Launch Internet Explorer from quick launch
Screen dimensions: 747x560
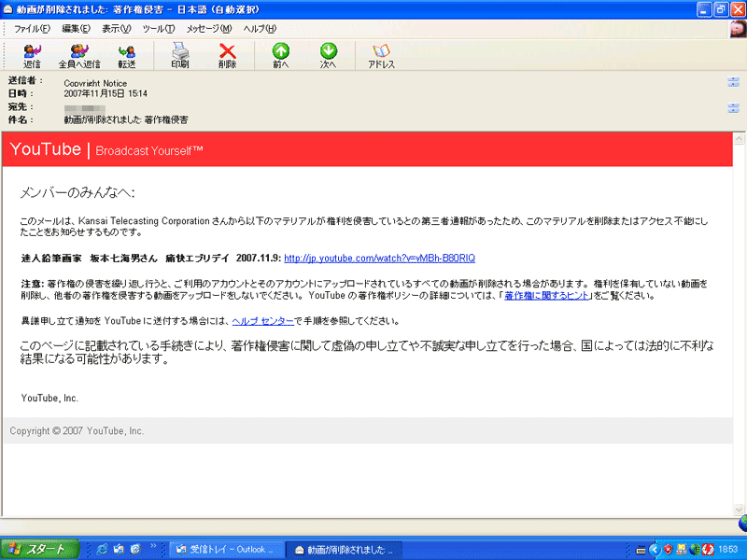102,550
